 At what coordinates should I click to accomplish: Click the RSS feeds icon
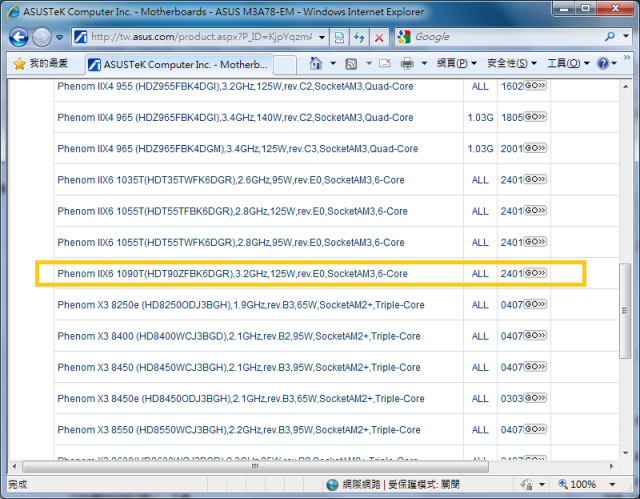[x=351, y=64]
